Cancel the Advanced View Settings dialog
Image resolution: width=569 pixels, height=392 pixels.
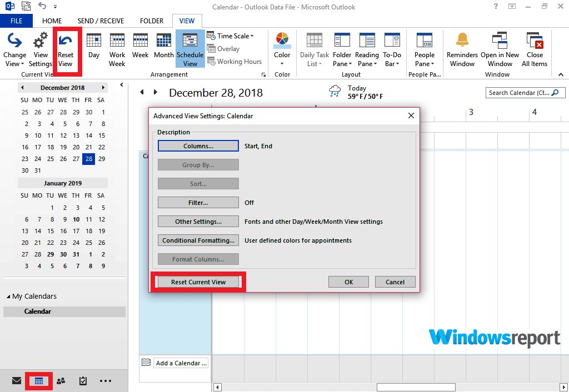[395, 282]
